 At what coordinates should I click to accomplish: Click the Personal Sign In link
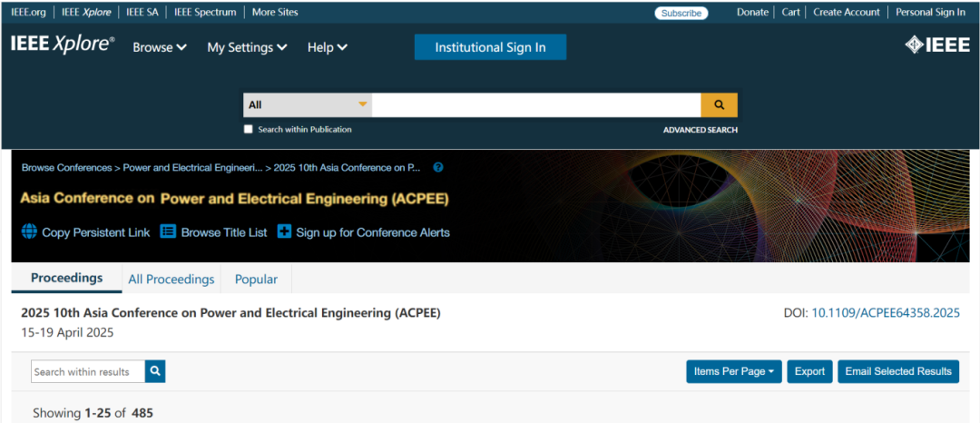[930, 12]
